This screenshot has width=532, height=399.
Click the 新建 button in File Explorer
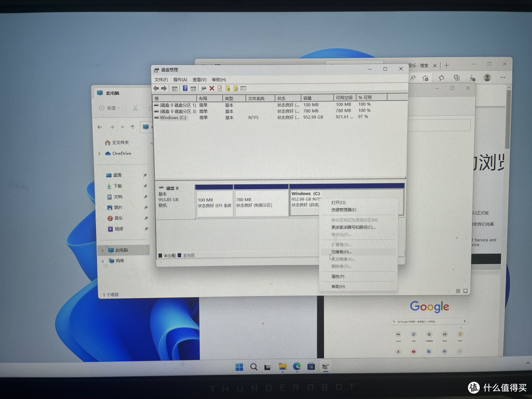click(x=109, y=108)
